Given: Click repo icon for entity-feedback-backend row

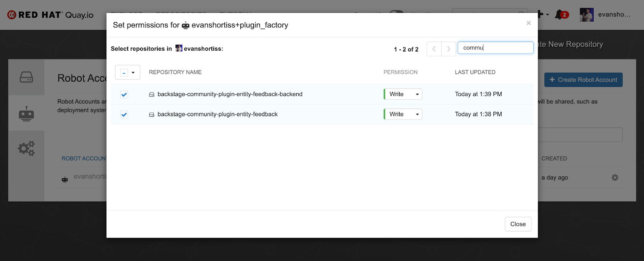Looking at the screenshot, I should (x=152, y=95).
